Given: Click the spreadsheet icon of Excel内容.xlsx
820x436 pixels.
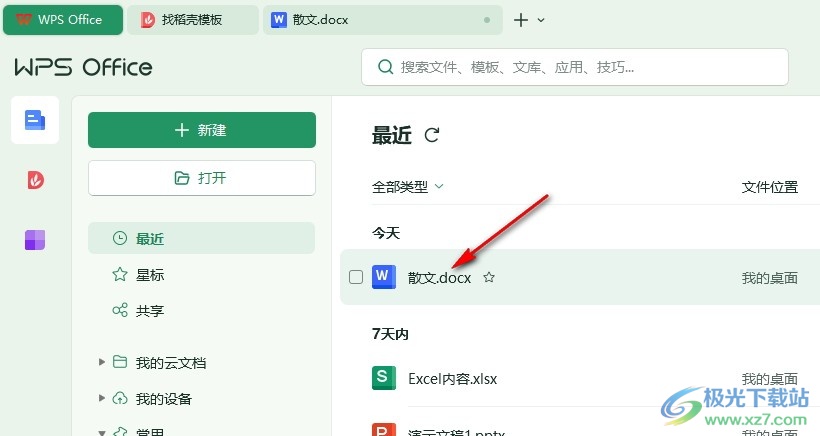Looking at the screenshot, I should click(383, 377).
